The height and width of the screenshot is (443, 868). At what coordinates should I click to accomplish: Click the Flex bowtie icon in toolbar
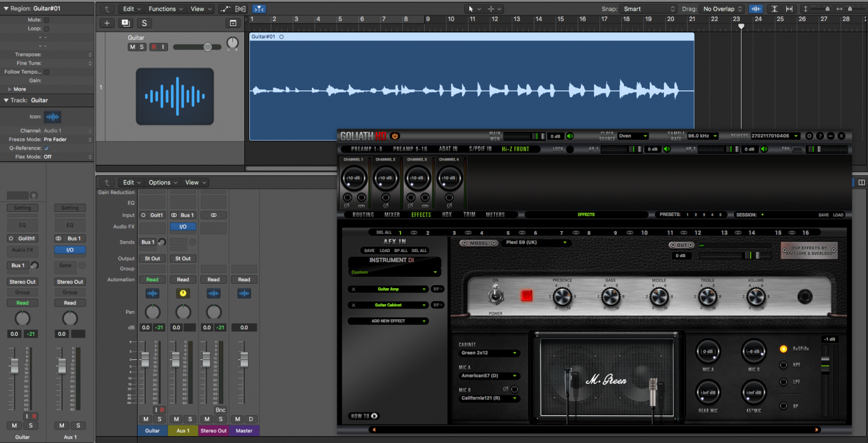coord(241,9)
